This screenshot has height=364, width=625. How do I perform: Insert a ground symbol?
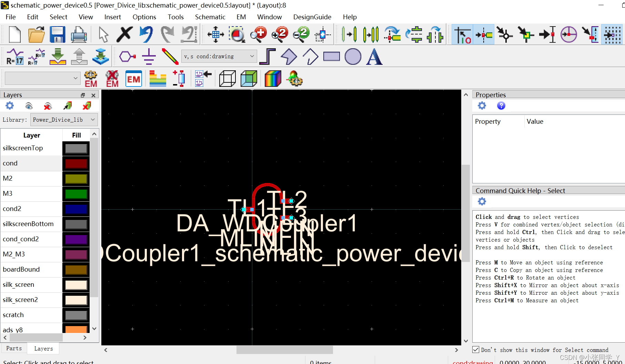click(149, 57)
